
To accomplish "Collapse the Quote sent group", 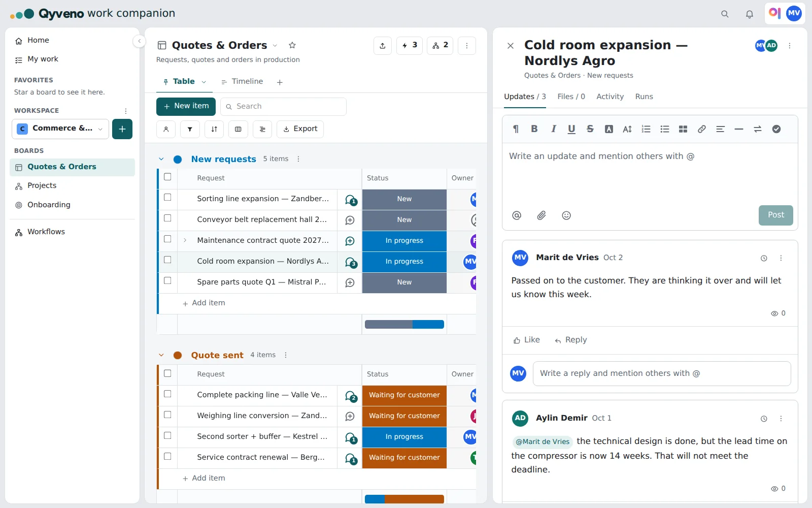I will [x=161, y=355].
